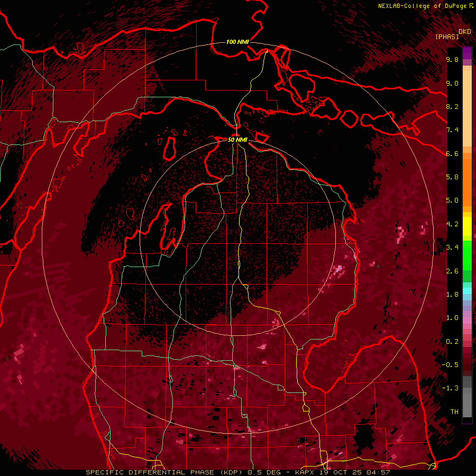Click the orange band of the color bar
This screenshot has width=476, height=476.
click(x=467, y=182)
